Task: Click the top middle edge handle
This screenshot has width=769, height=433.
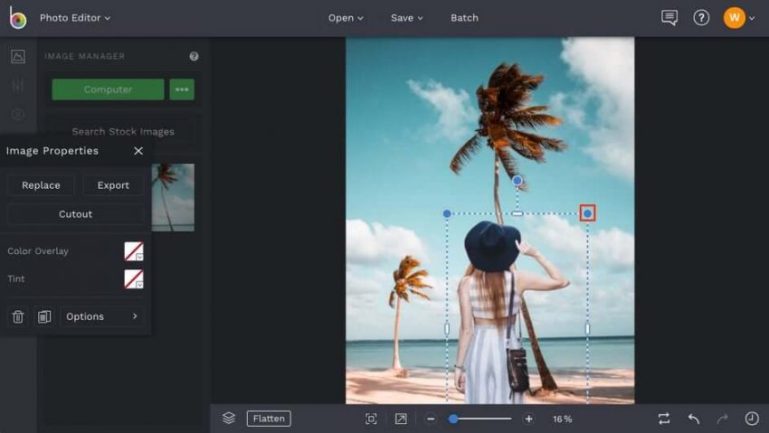Action: click(x=517, y=214)
